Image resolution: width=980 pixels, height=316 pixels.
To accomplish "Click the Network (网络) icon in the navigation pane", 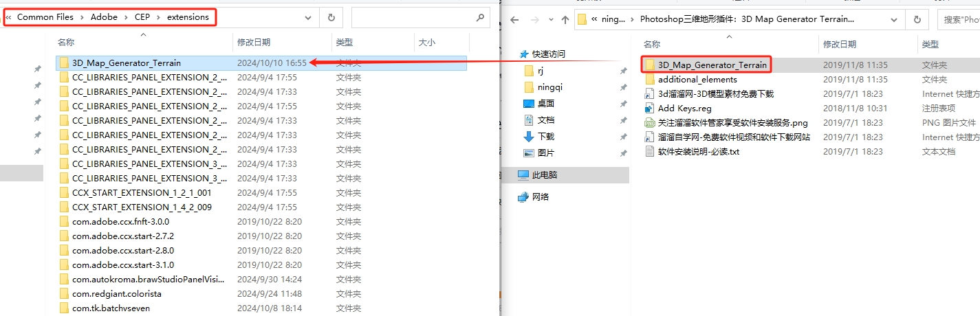I will 523,196.
